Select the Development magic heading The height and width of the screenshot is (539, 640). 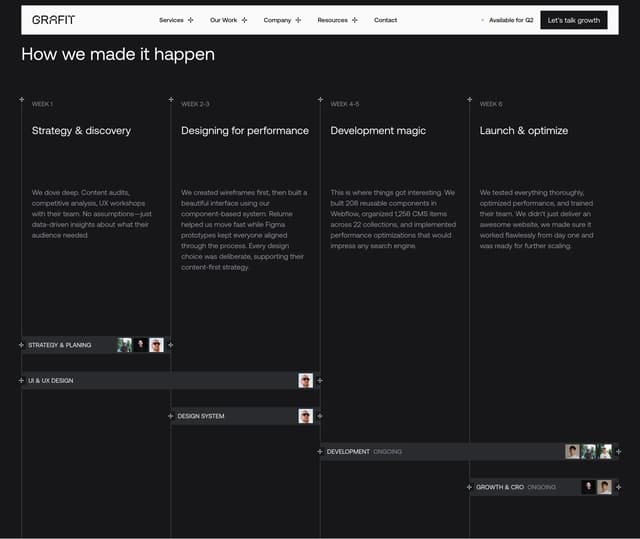[x=378, y=131]
